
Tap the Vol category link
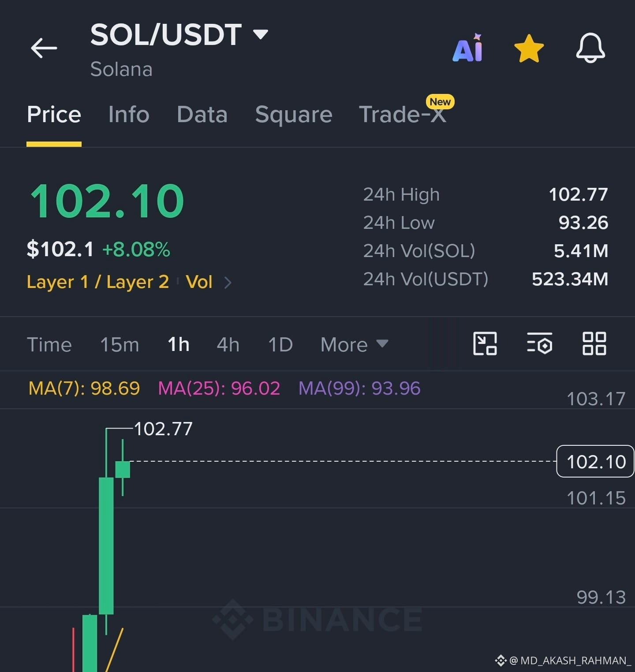[199, 282]
